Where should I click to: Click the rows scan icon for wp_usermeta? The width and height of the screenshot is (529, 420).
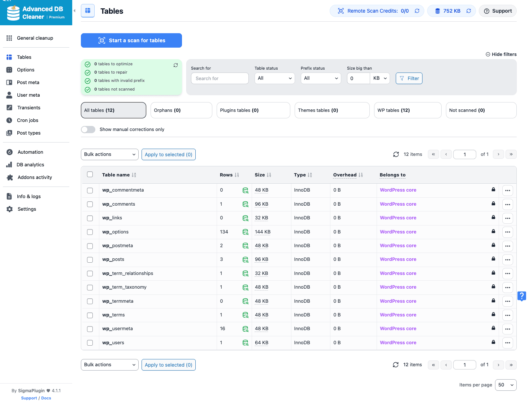[x=246, y=329]
